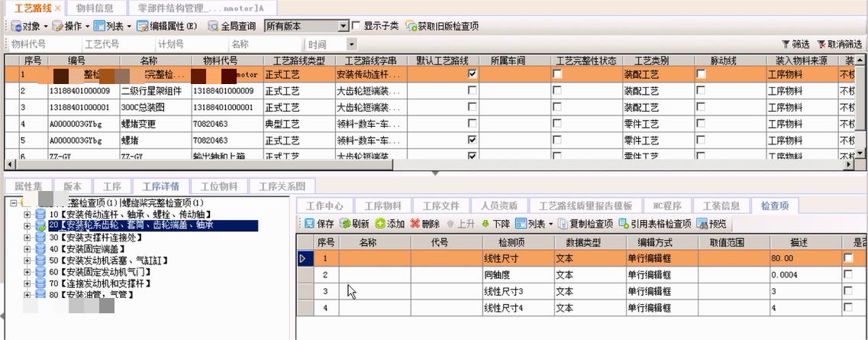This screenshot has height=340, width=868.
Task: Click 引用表格检查项 button
Action: tap(655, 224)
